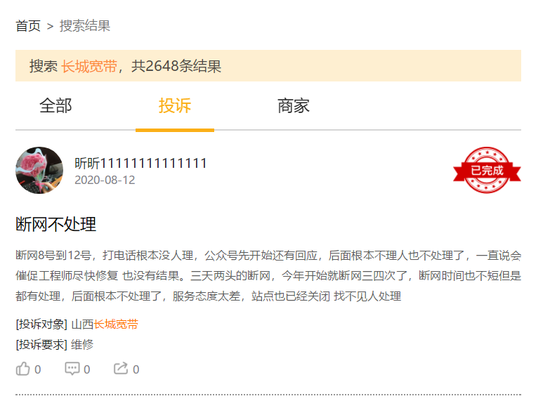
Task: Click the thumbs-up like icon
Action: coord(23,369)
